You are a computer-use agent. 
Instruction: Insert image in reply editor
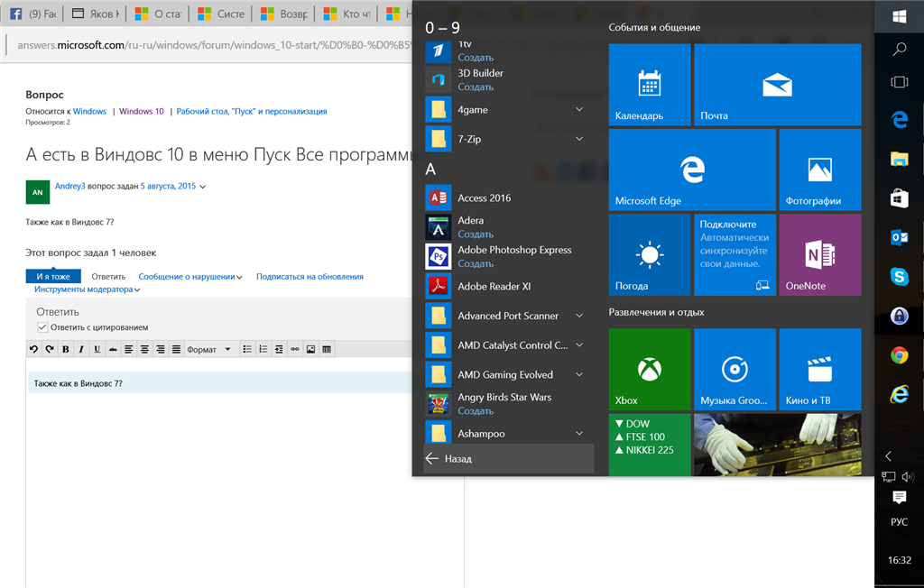[x=310, y=349]
